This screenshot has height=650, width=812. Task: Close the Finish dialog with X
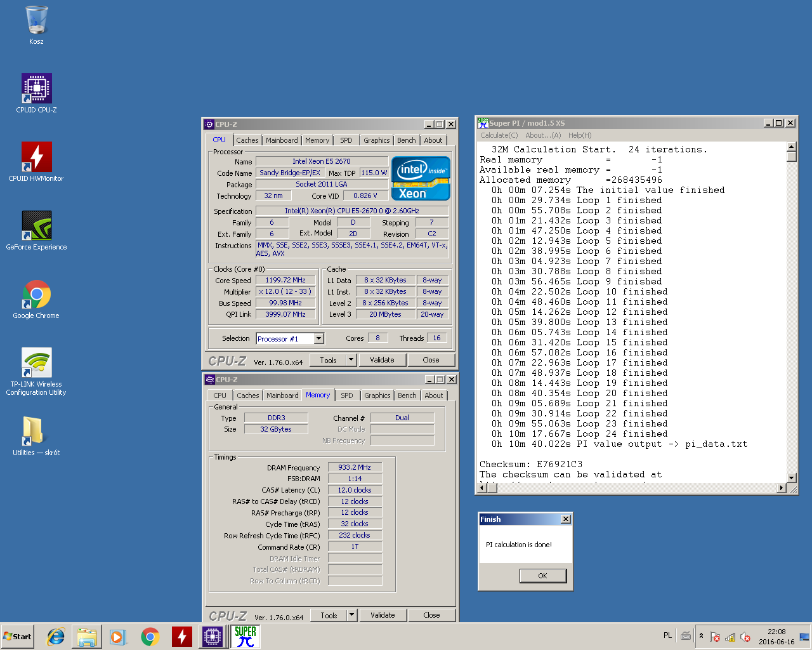click(566, 519)
